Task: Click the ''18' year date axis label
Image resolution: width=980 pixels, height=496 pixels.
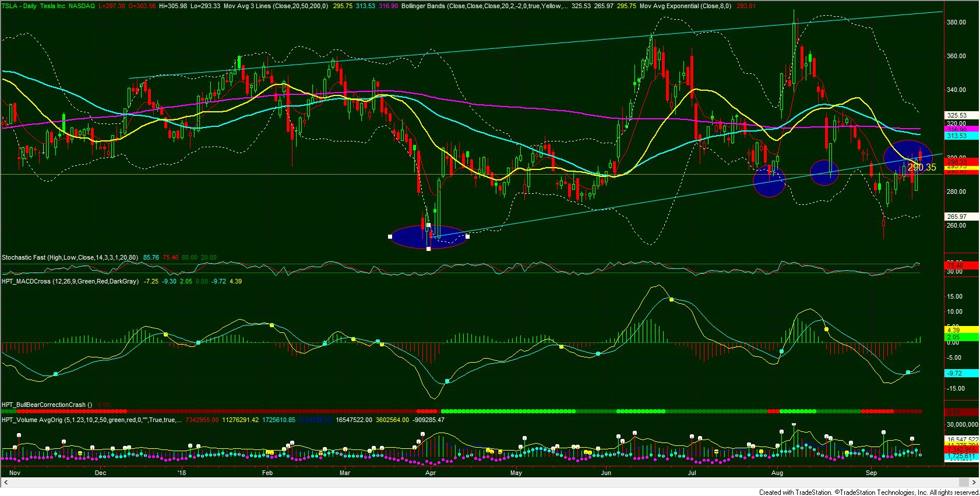Action: [x=182, y=473]
